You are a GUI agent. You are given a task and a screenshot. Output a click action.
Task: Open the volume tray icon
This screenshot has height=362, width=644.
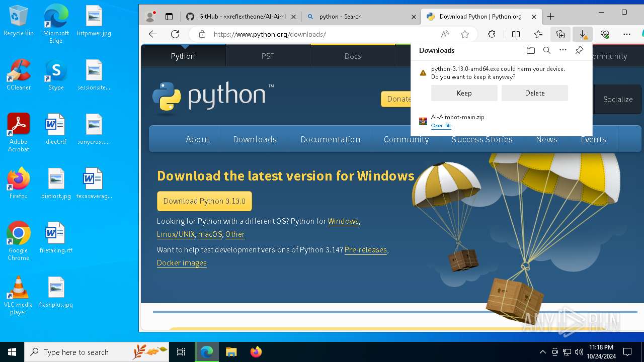(579, 352)
